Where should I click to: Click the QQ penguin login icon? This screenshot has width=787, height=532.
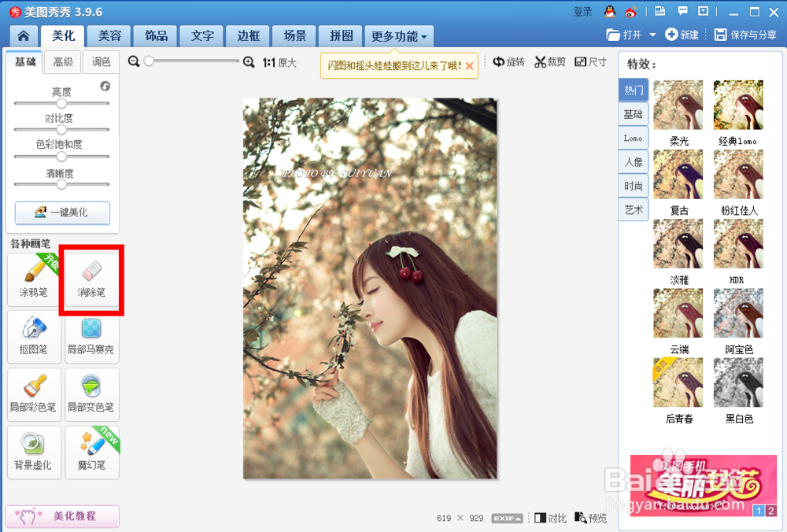point(609,11)
